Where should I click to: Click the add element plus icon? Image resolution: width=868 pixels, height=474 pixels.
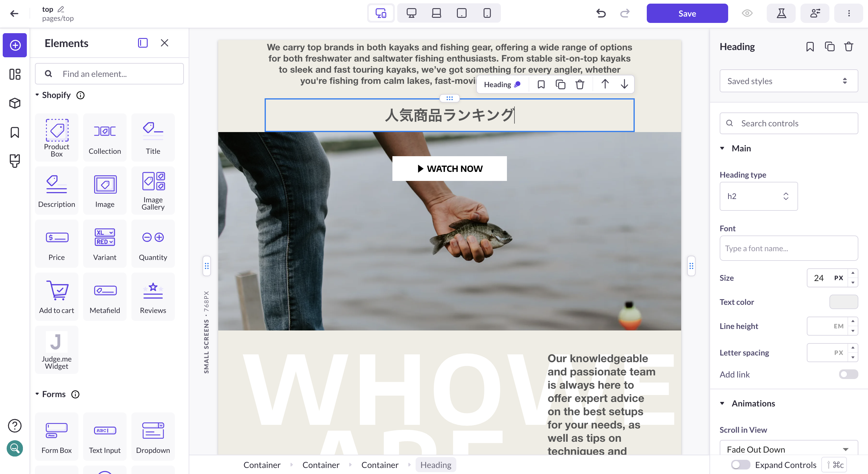[x=15, y=45]
